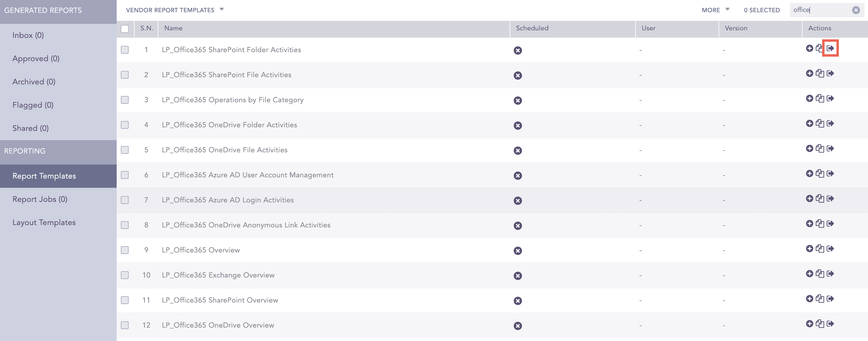Screen dimensions: 868x341
Task: Click the scheduled cross icon for LP_Office365 Overview
Action: [518, 251]
